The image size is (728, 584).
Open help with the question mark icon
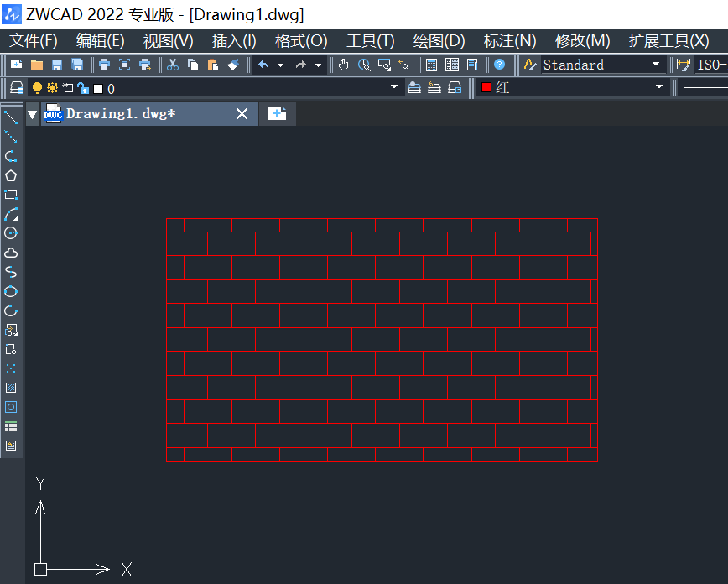point(500,65)
